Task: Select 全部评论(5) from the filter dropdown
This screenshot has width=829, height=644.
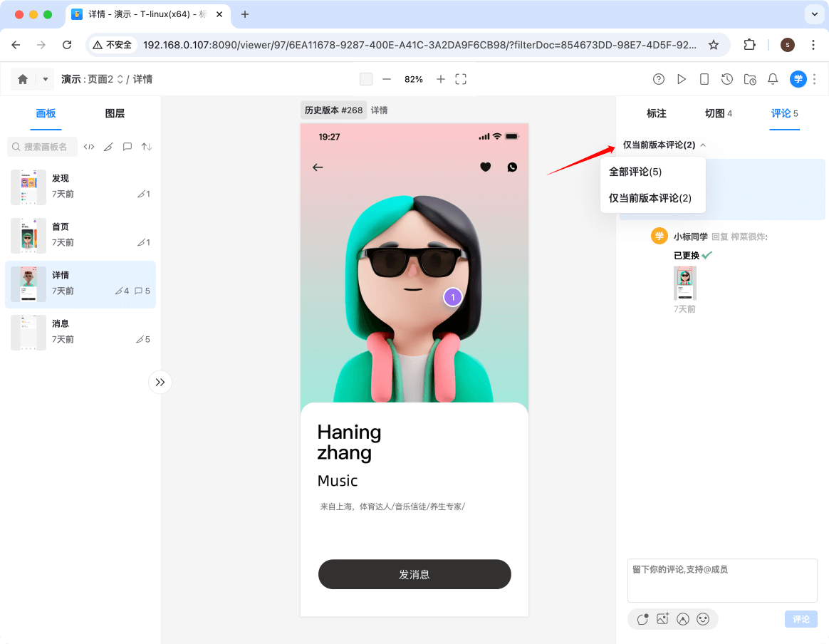Action: point(634,172)
